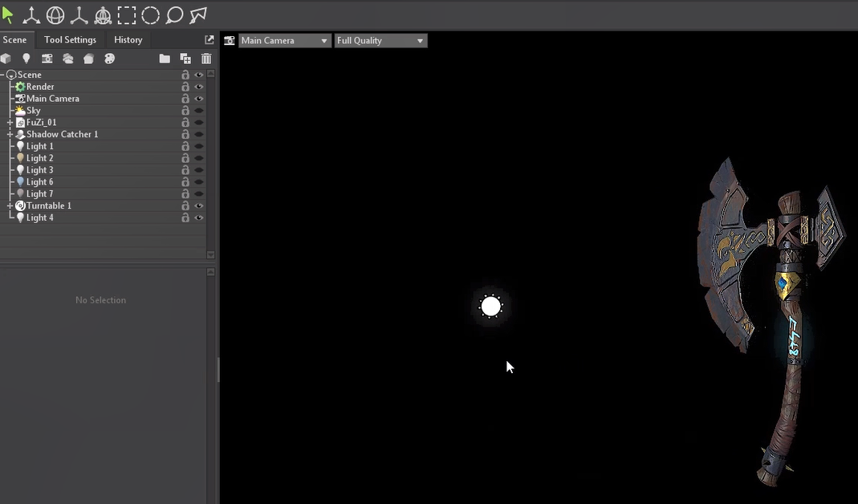
Task: Expand the Turntable 1 tree node
Action: tap(10, 206)
